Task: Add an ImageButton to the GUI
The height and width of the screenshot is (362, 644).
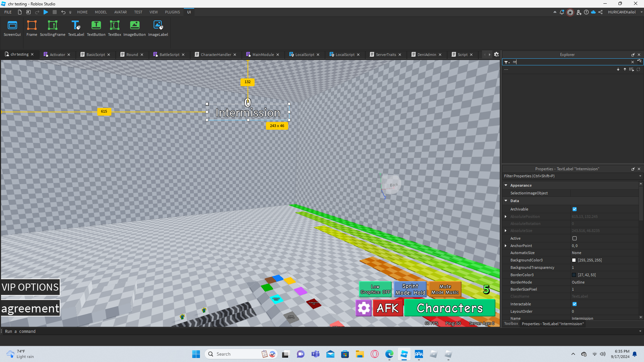Action: tap(135, 28)
